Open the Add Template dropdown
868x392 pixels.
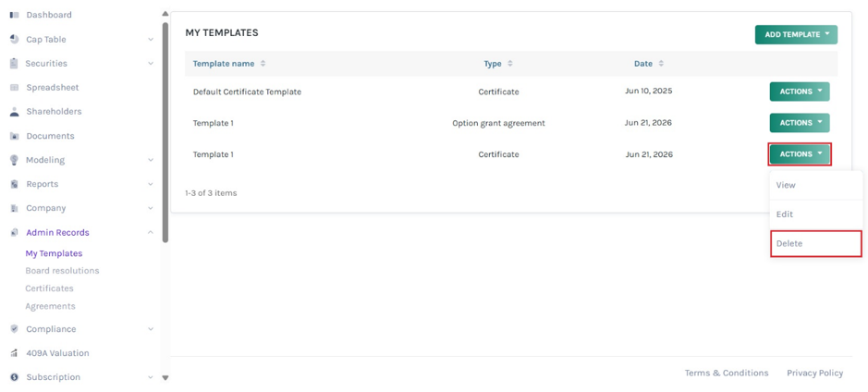click(796, 34)
